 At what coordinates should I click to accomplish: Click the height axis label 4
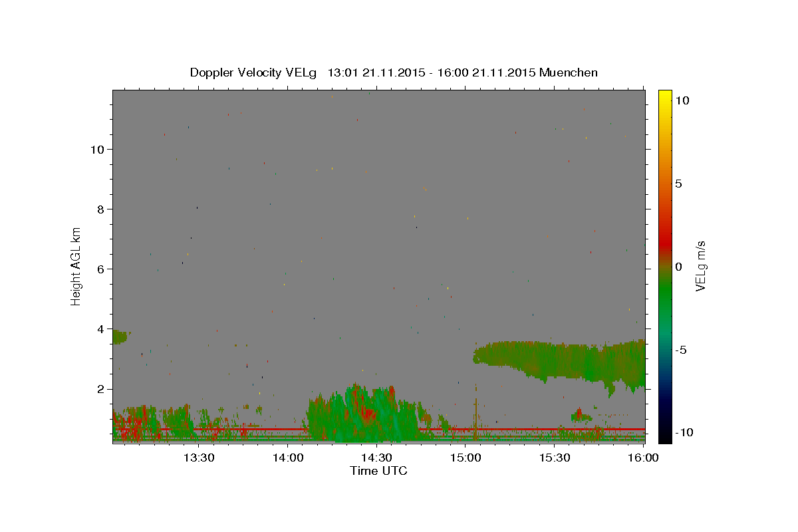click(100, 329)
